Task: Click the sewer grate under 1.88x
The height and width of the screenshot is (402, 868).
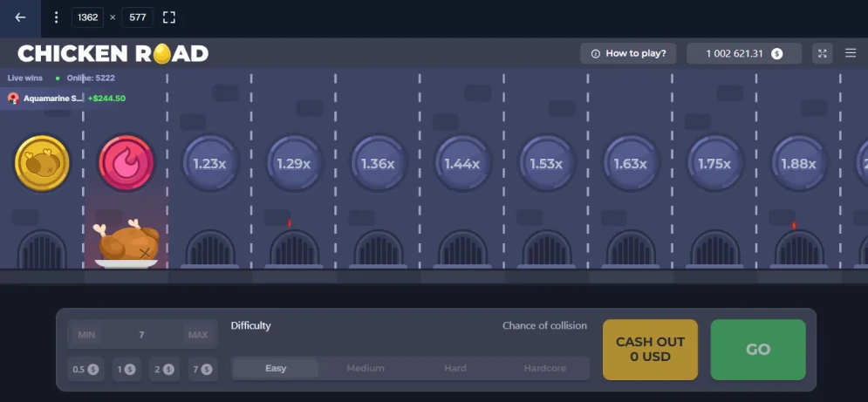Action: tap(799, 249)
